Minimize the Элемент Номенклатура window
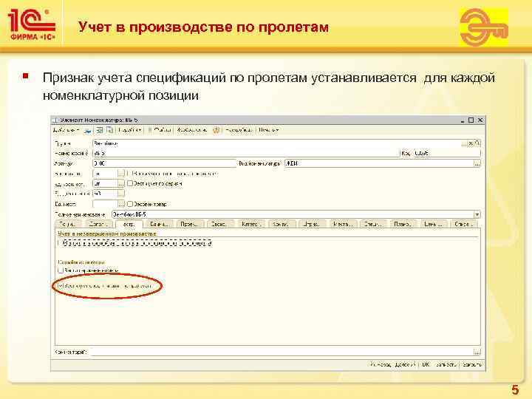This screenshot has height=399, width=532. pos(463,120)
